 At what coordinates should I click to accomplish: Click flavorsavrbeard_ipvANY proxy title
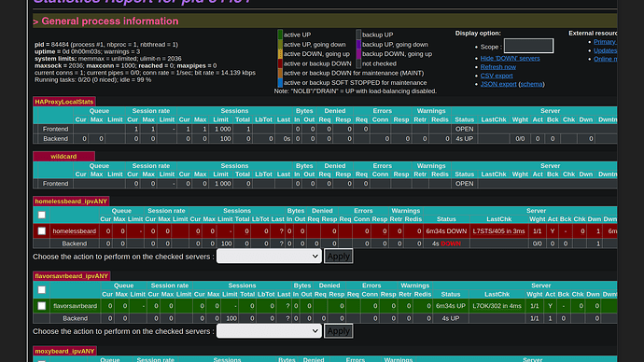click(72, 276)
